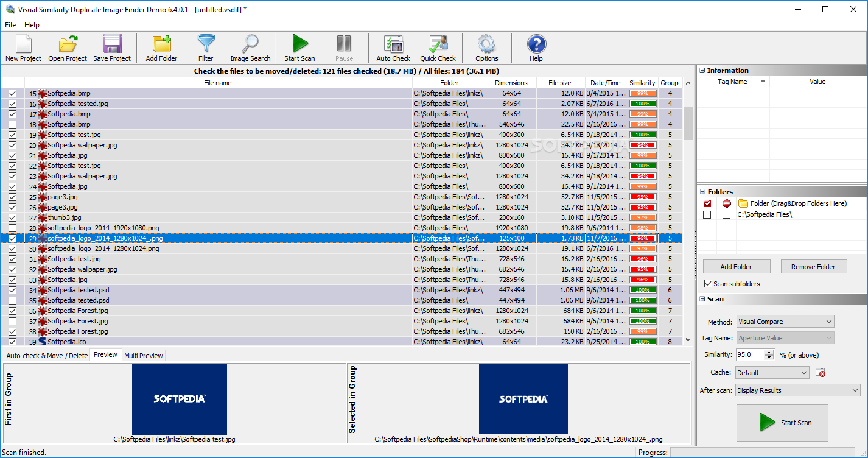Click the app icon in the title bar
Screen dimensions: 868x458
point(10,9)
